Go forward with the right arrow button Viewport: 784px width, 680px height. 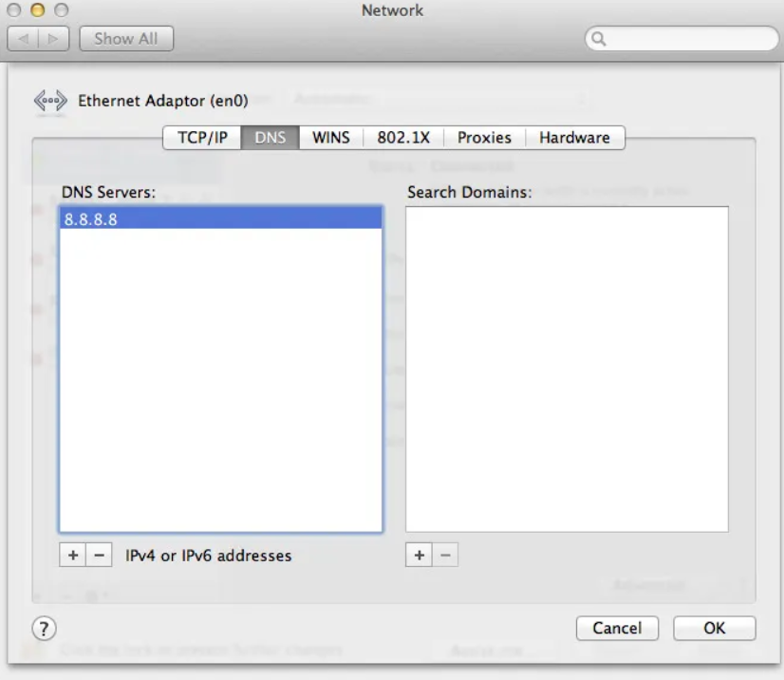[x=53, y=39]
